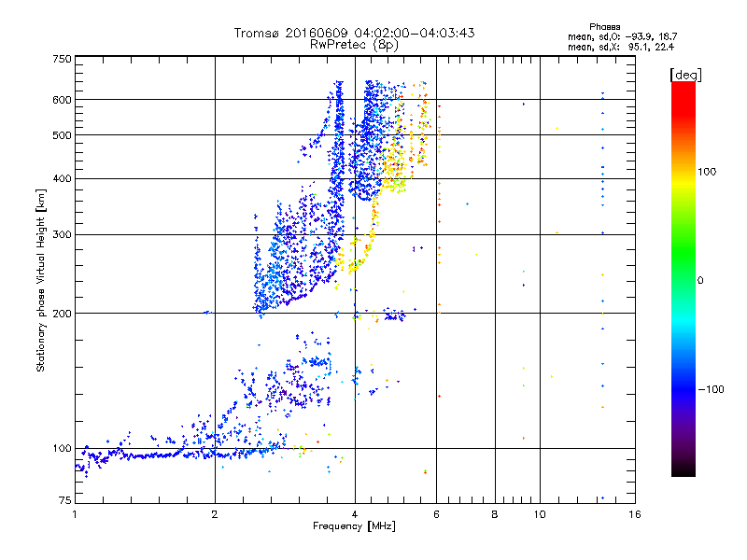Click the 'Frequency [MHz]' x-axis label
Viewport: 747px width, 560px height.
(354, 526)
